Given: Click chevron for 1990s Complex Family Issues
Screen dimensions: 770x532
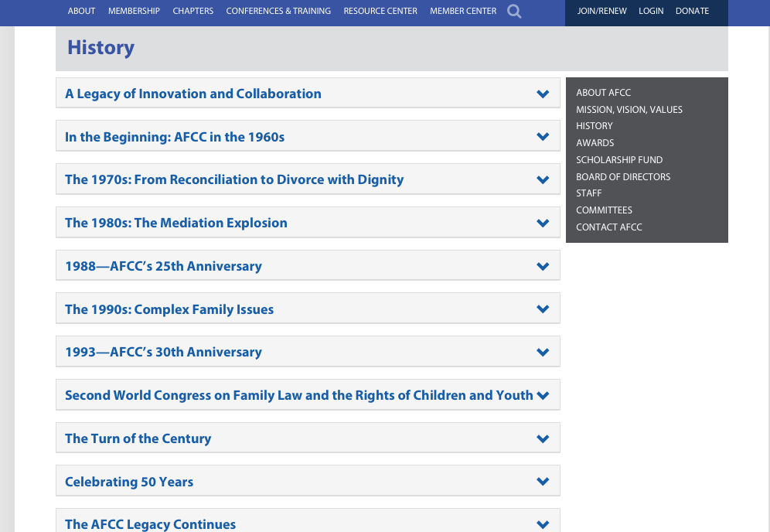Looking at the screenshot, I should tap(543, 309).
